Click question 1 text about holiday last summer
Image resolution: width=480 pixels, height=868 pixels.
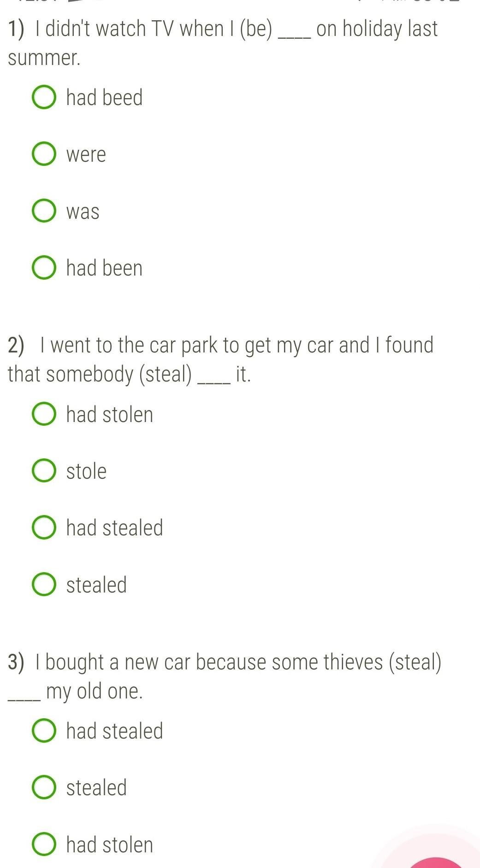[x=223, y=43]
